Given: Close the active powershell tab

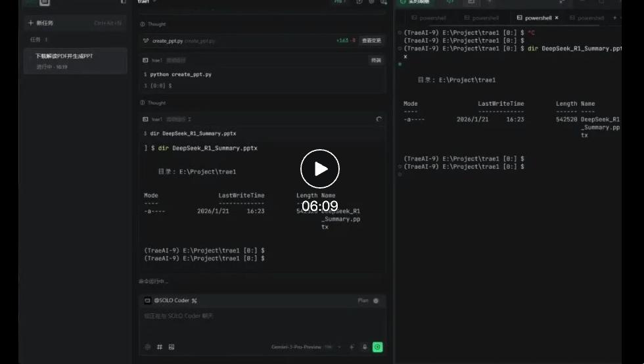Looking at the screenshot, I should click(x=557, y=18).
